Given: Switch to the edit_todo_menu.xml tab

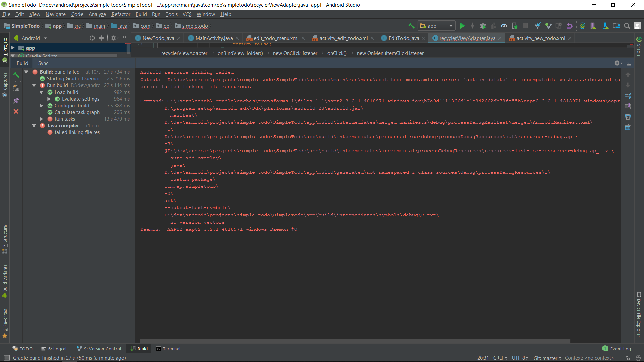Looking at the screenshot, I should point(275,38).
